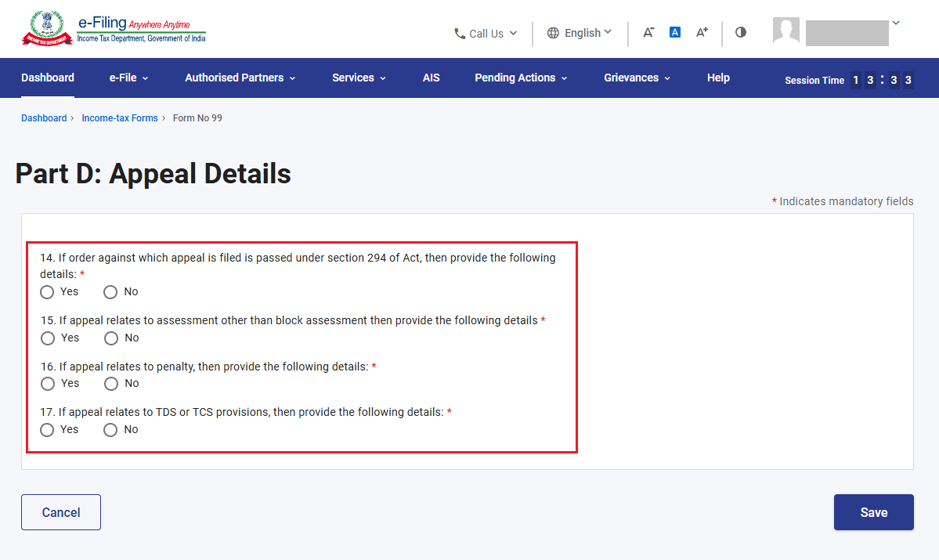Toggle the high contrast mode icon
Image resolution: width=939 pixels, height=560 pixels.
tap(741, 32)
